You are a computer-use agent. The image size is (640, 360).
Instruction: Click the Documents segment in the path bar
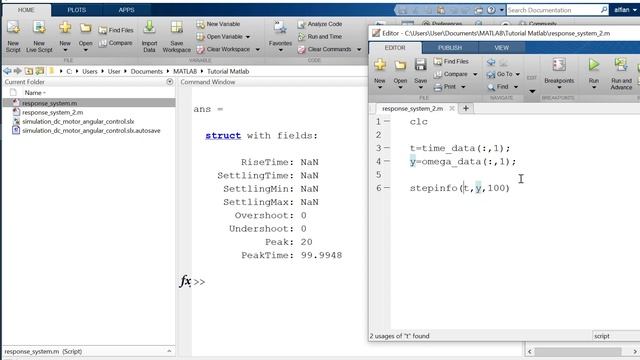(x=147, y=71)
